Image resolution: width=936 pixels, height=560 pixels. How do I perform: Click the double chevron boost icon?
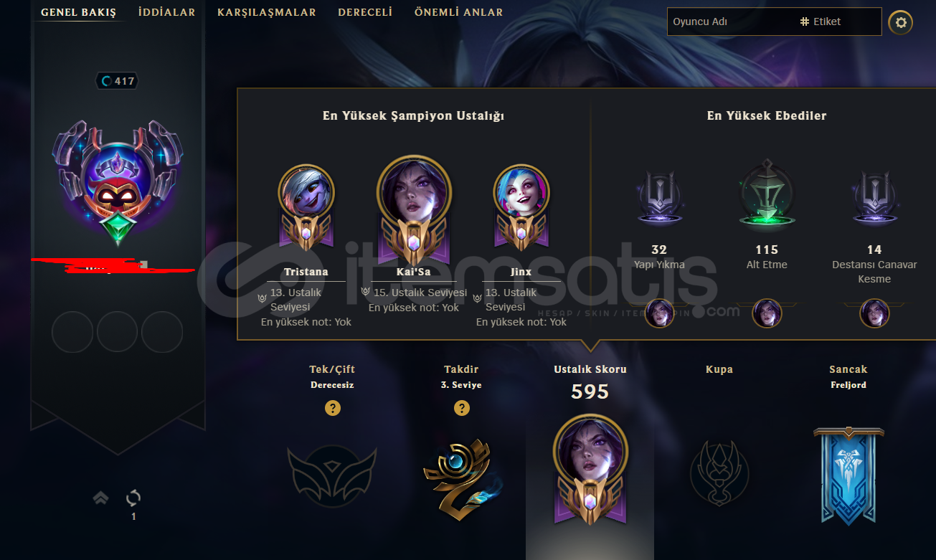100,498
